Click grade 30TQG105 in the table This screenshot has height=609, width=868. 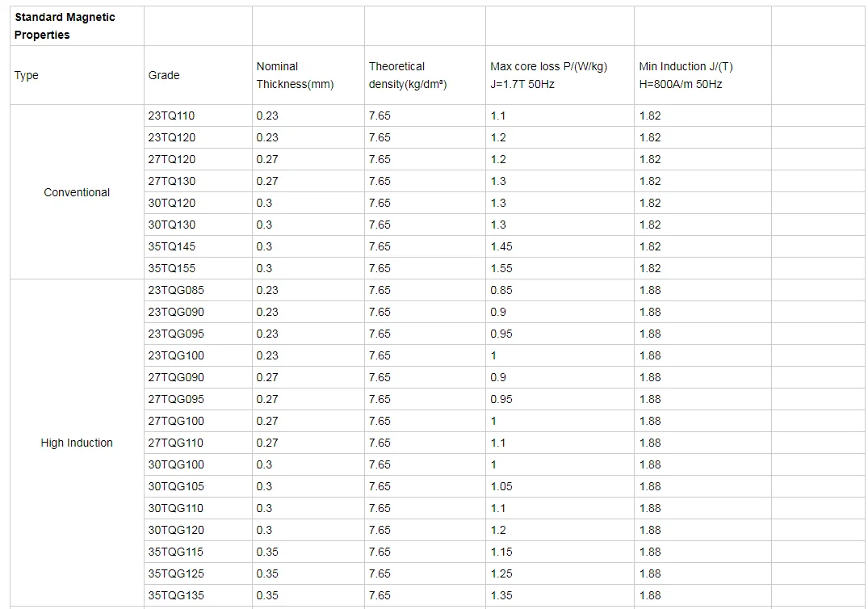pos(176,486)
